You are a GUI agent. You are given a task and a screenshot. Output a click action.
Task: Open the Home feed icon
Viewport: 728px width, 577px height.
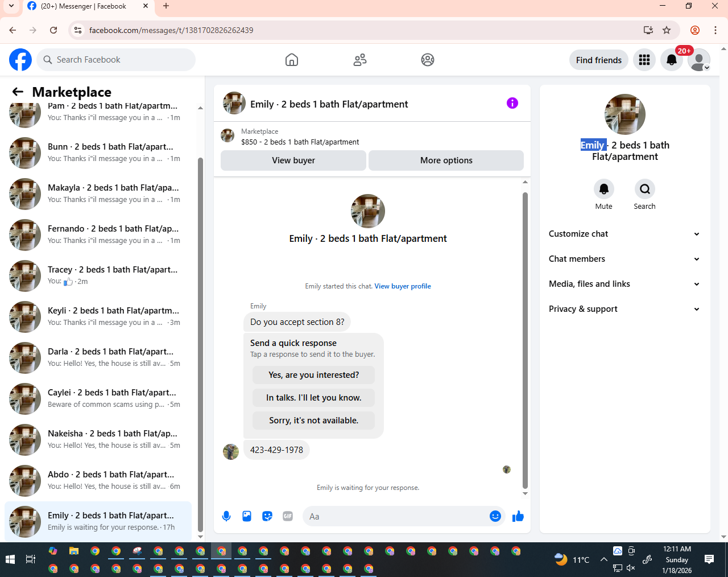coord(292,60)
